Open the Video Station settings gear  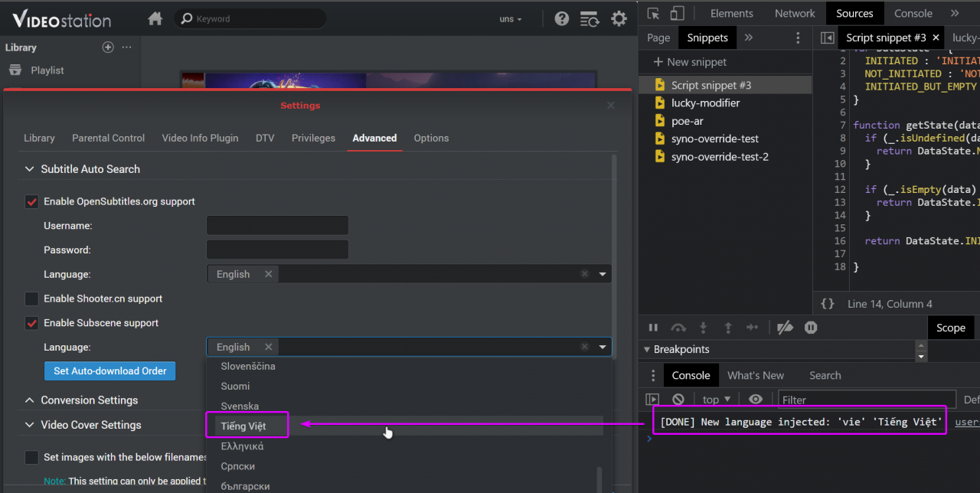click(619, 19)
